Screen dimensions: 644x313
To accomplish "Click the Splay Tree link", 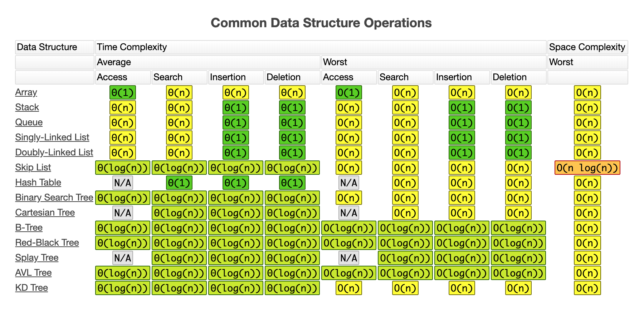I will [x=37, y=258].
